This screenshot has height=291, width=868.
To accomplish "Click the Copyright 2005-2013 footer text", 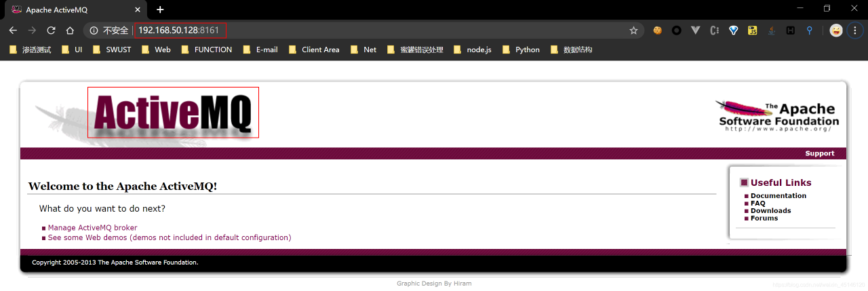I will (115, 263).
